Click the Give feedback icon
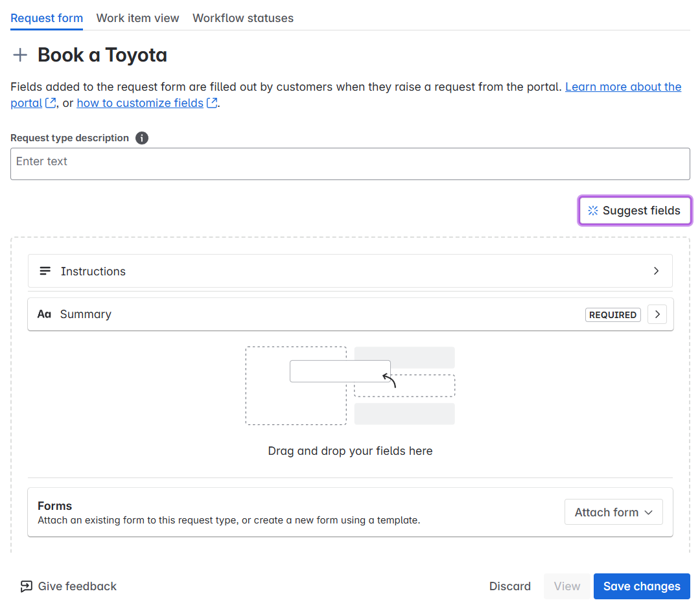The width and height of the screenshot is (700, 609). (x=26, y=586)
